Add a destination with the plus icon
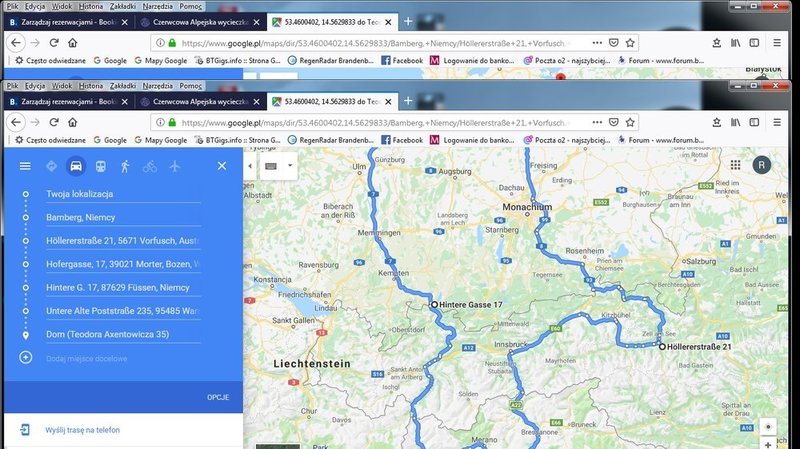 pyautogui.click(x=26, y=357)
